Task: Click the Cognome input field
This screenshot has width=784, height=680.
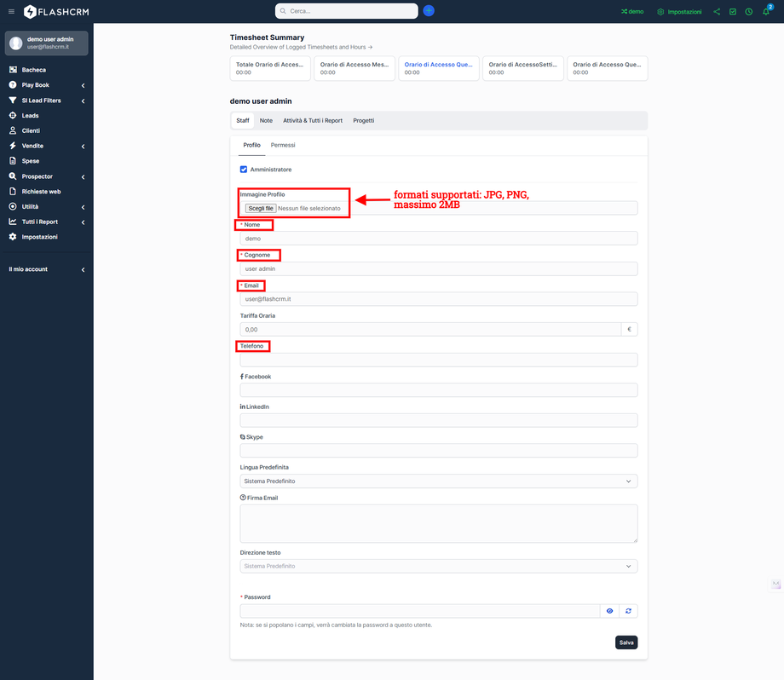Action: [439, 269]
